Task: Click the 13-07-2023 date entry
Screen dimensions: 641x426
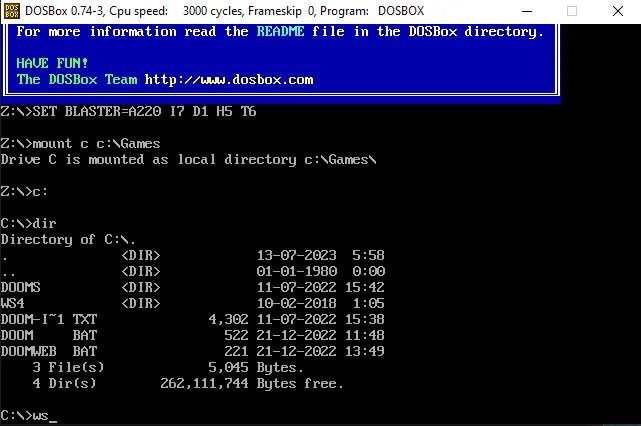Action: [x=297, y=255]
